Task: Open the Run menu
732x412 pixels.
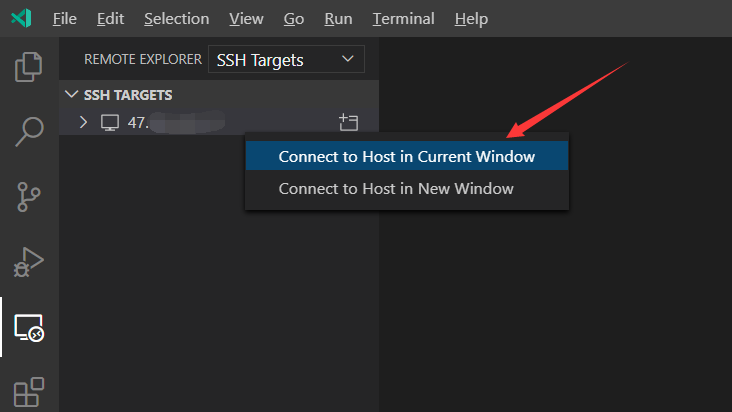Action: [x=338, y=19]
